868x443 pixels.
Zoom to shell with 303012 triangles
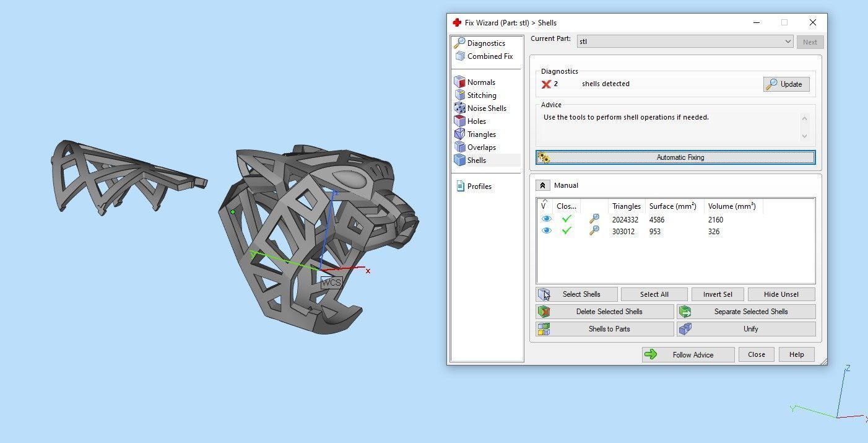(594, 231)
